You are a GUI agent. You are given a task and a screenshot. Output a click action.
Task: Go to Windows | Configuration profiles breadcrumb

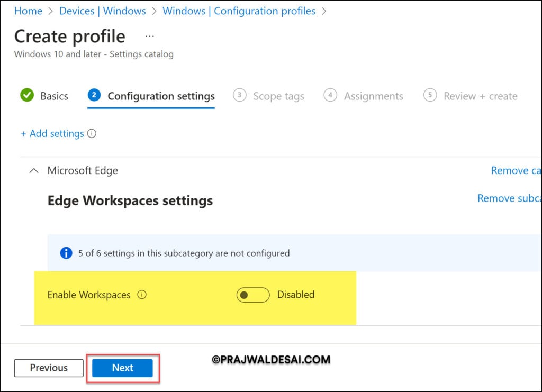click(239, 11)
